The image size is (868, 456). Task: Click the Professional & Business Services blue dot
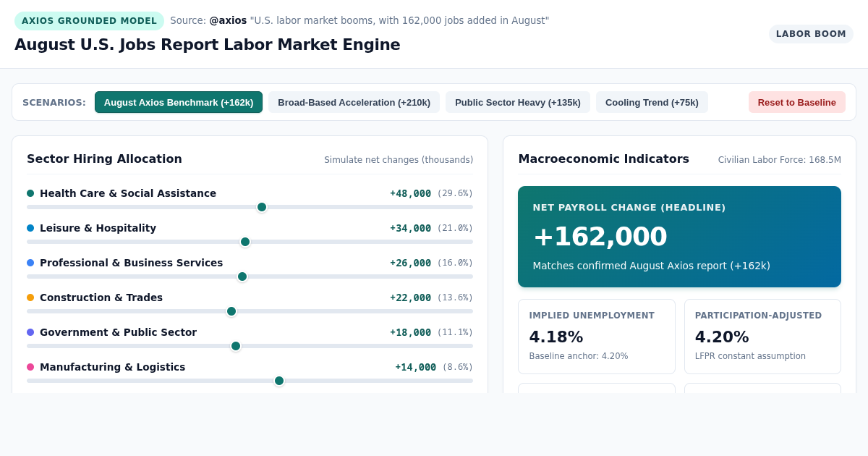[30, 263]
